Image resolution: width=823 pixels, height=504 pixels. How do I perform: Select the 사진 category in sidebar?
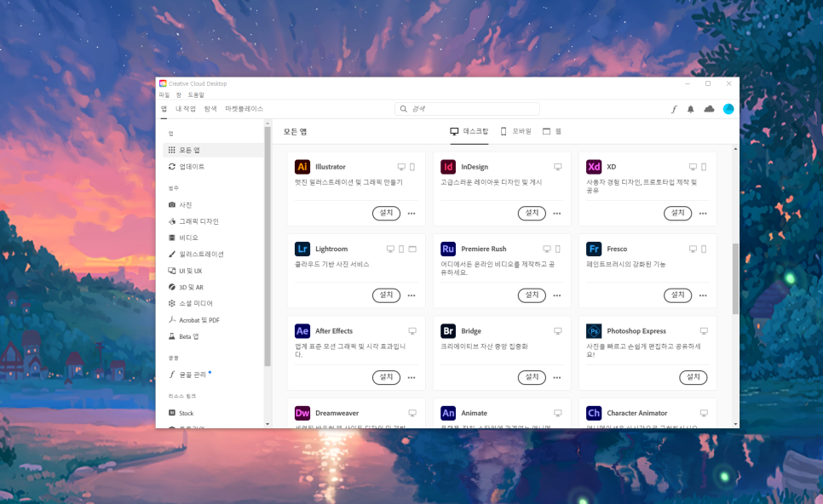[x=213, y=204]
